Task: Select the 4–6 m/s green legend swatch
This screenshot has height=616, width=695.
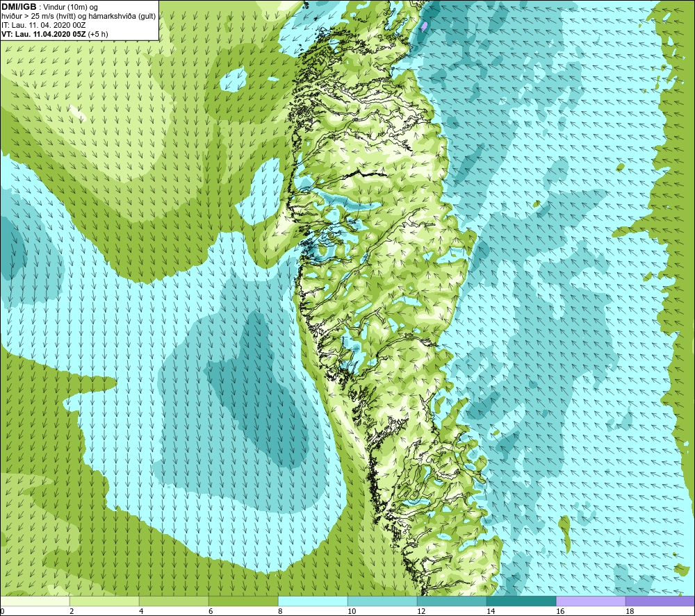Action: click(174, 601)
